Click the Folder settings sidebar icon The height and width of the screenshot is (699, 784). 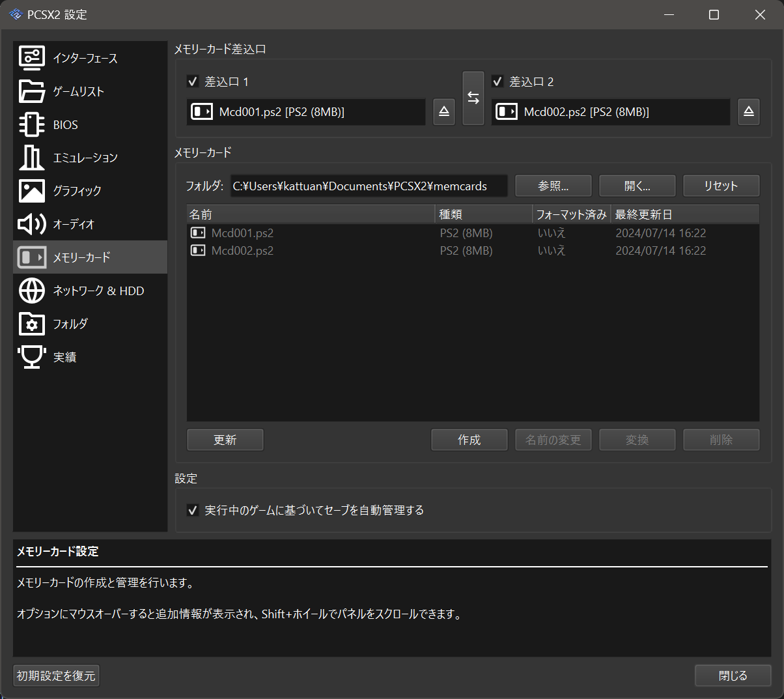(31, 324)
